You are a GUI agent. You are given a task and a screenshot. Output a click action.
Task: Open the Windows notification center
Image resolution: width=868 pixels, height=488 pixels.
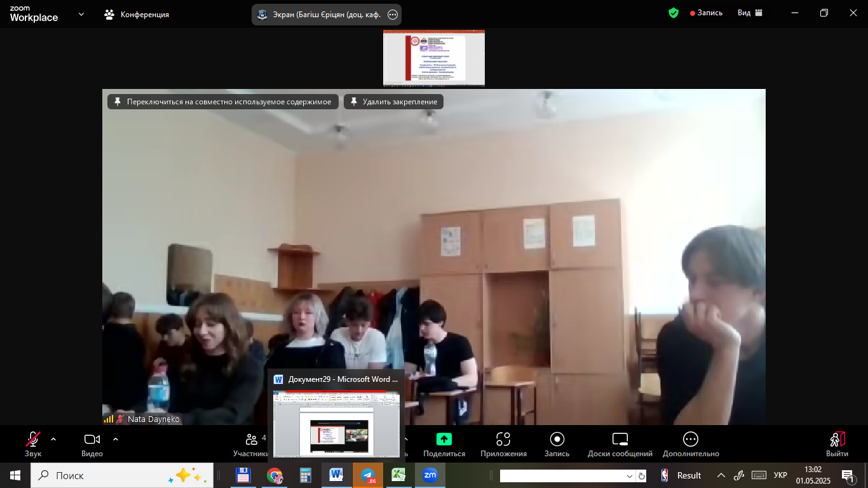point(849,476)
